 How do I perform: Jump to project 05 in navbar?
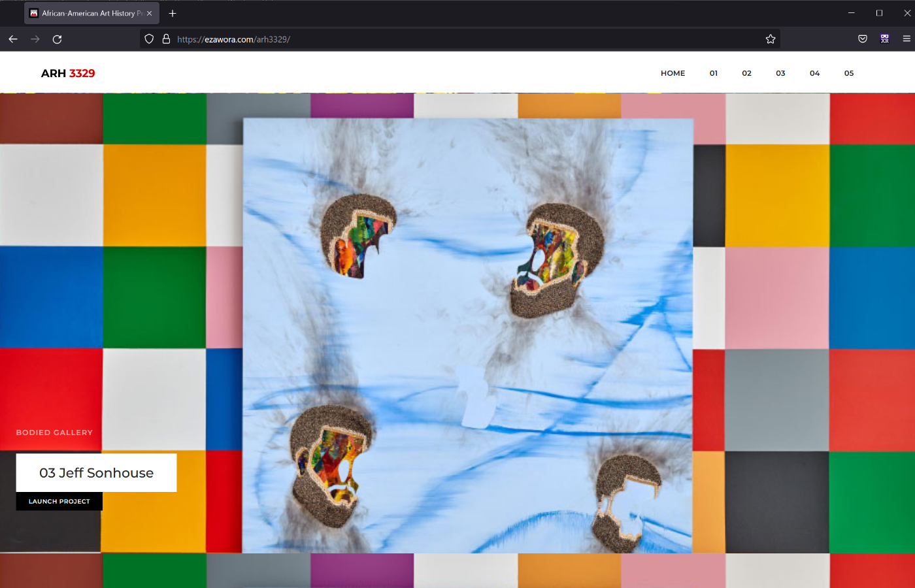[848, 73]
